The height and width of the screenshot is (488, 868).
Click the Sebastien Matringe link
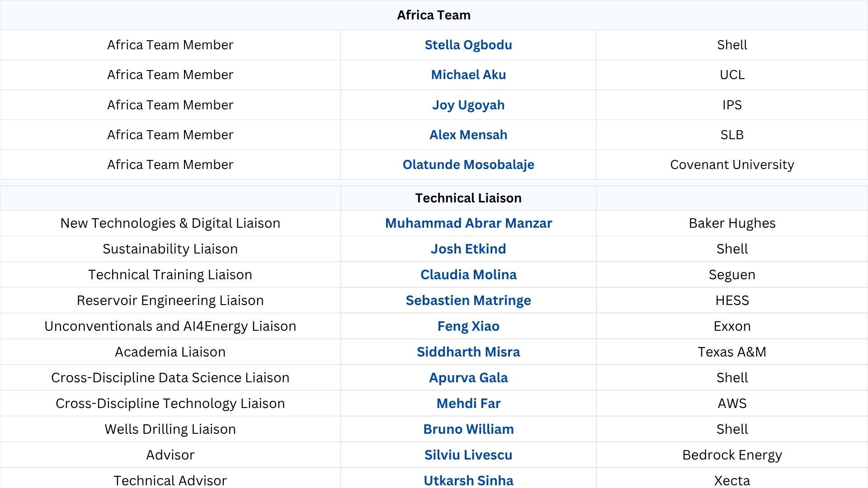468,300
